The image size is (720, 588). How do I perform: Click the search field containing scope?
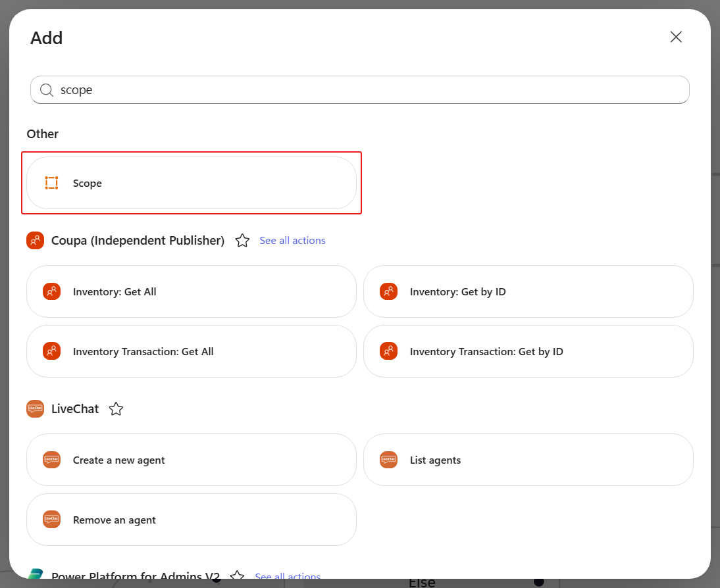click(x=359, y=90)
